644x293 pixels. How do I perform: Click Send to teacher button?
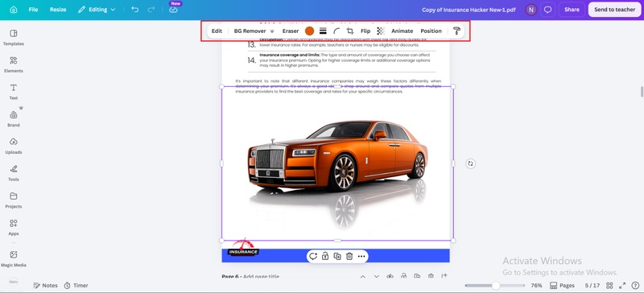click(x=614, y=10)
